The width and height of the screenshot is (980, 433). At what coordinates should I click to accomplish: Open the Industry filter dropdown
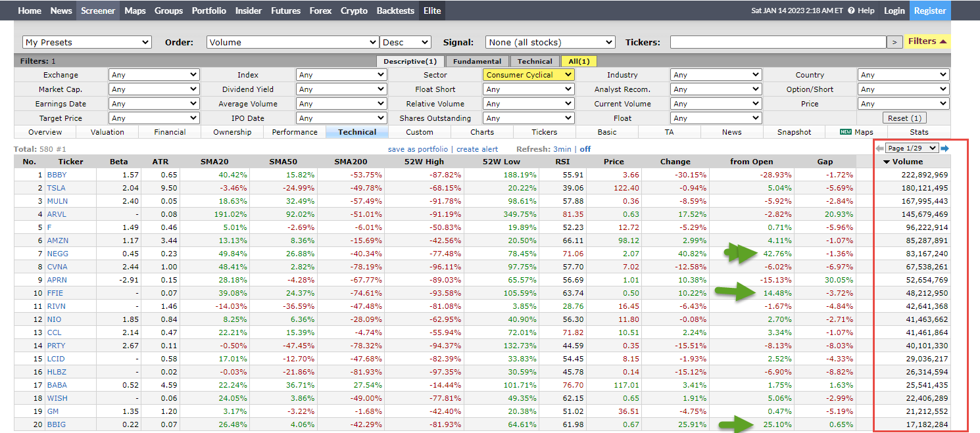[716, 75]
